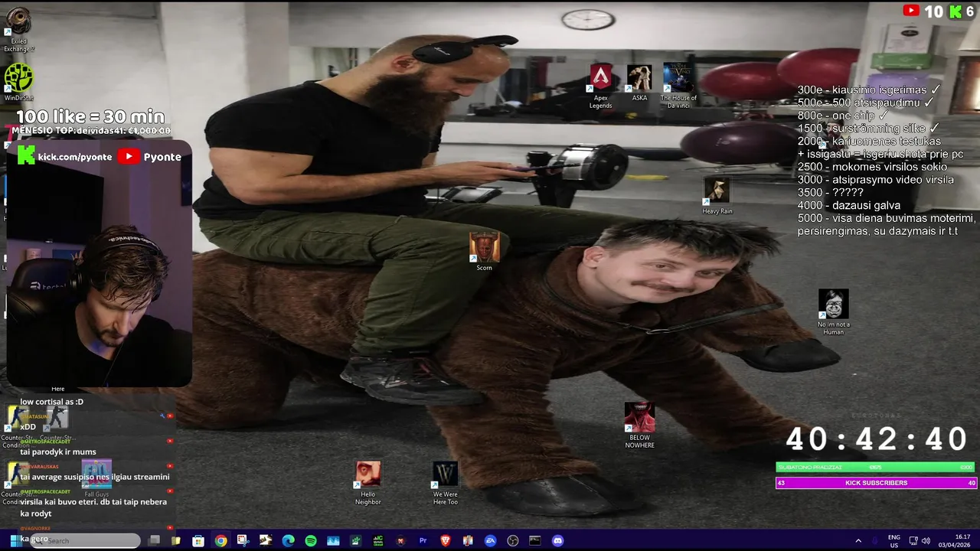
Task: Open IC Markets app in the taskbar
Action: click(x=378, y=540)
